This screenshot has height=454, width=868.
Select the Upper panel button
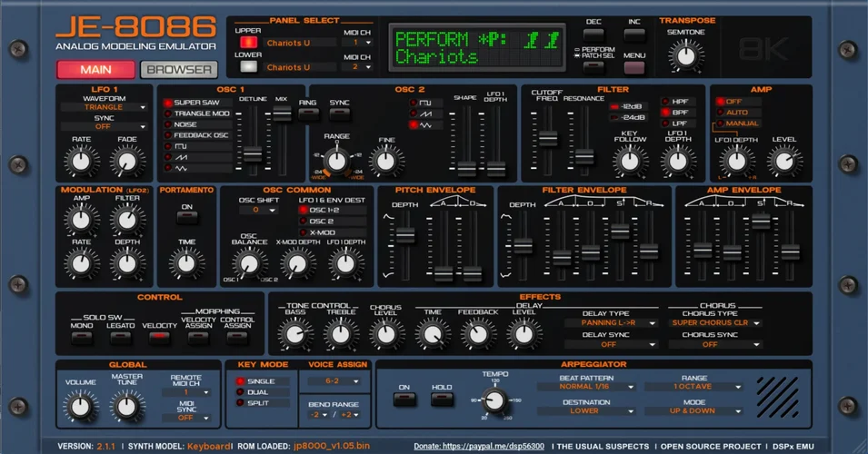(248, 43)
